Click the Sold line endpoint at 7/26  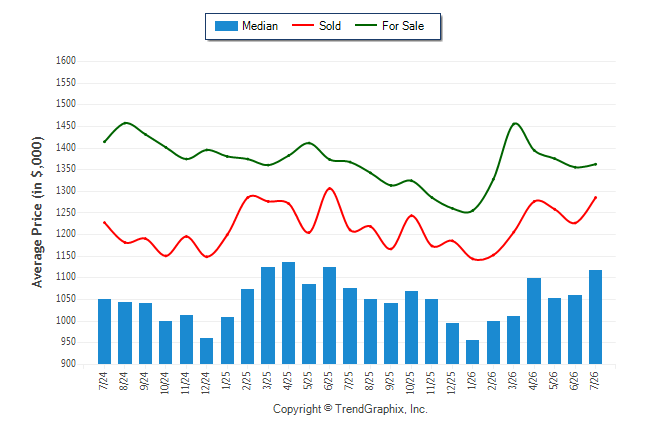click(595, 197)
